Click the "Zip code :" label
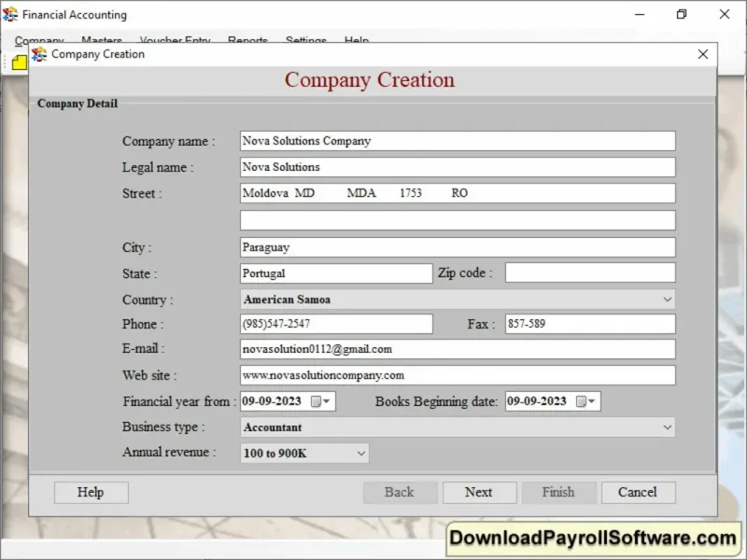747x560 pixels. pos(465,273)
